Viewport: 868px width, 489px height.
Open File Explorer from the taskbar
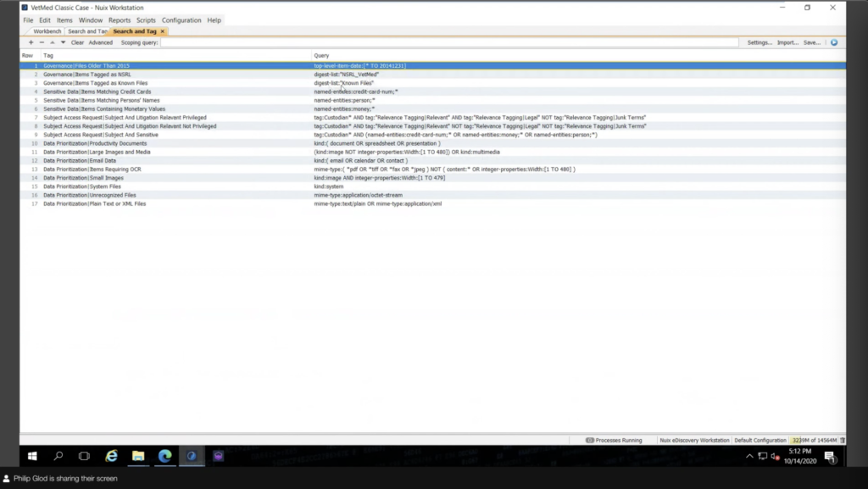click(138, 456)
